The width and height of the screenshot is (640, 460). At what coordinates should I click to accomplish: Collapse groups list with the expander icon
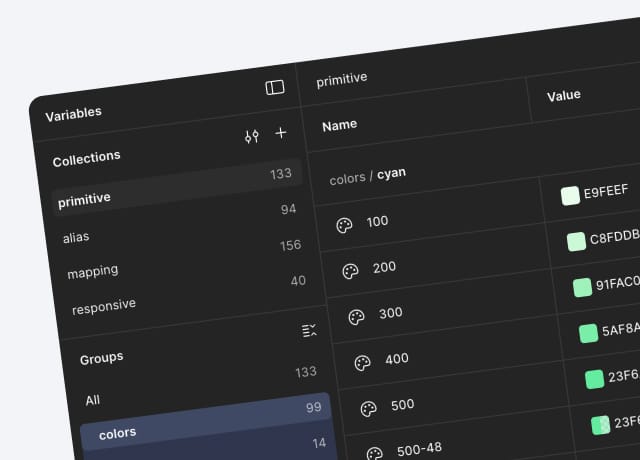pyautogui.click(x=309, y=330)
